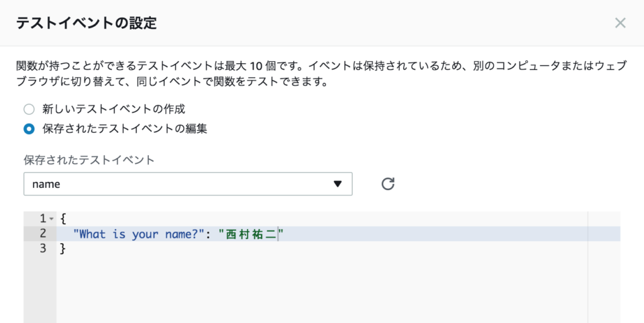
Task: Select the 保存されたテストイベントの編集 radio button
Action: coord(29,129)
